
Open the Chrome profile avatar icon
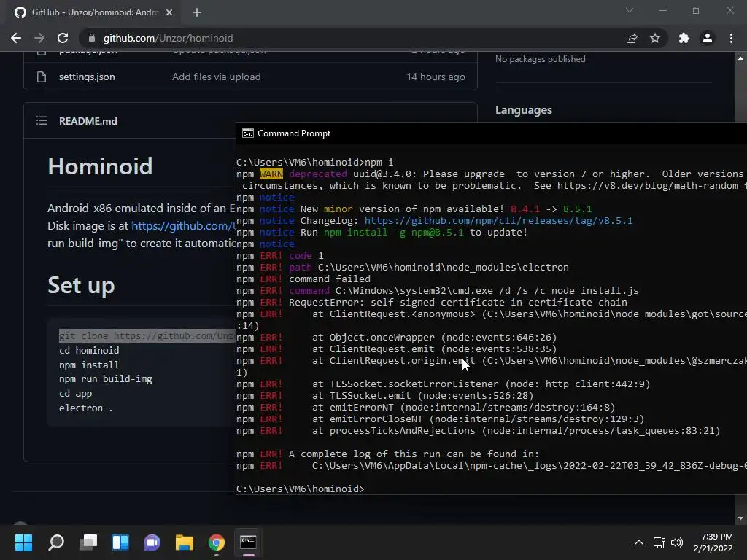coord(708,38)
